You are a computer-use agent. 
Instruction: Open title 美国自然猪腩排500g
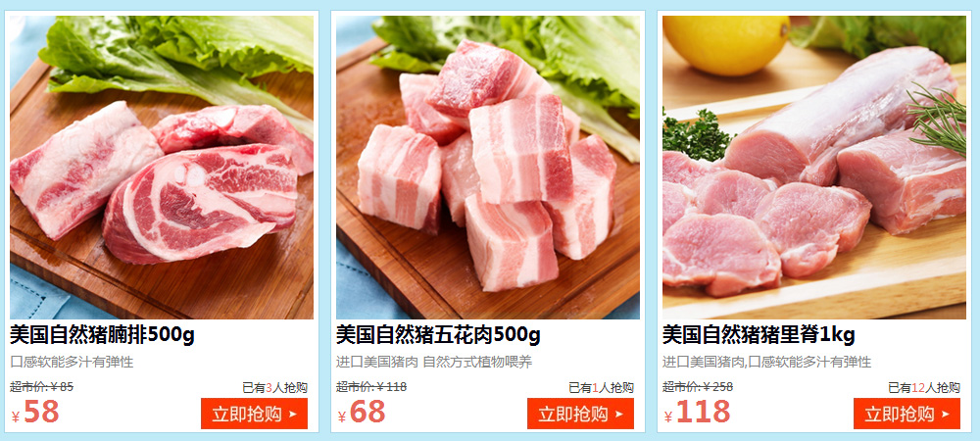click(102, 336)
